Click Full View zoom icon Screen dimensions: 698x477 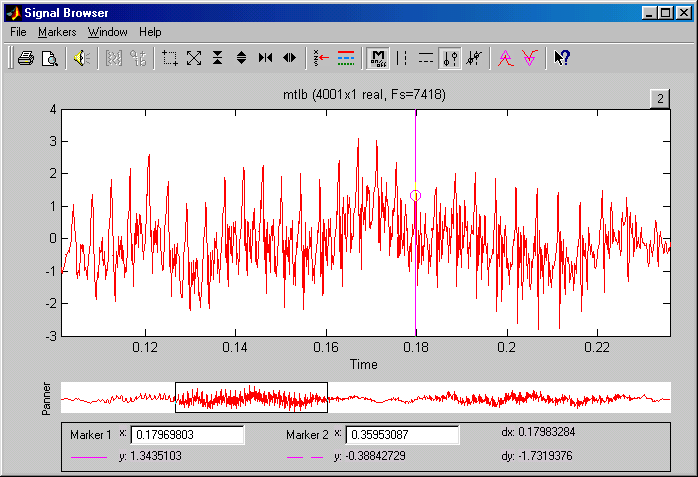click(194, 58)
